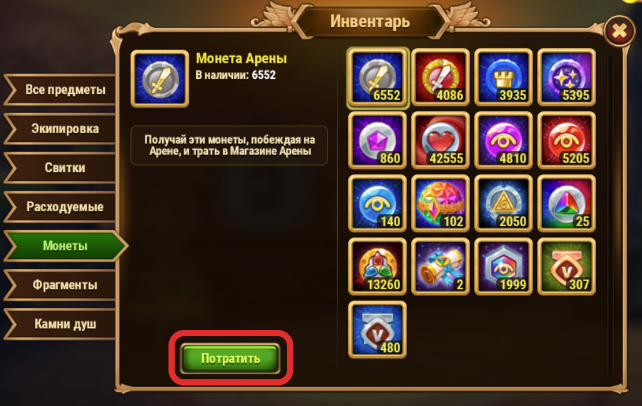Pick the blue V badge showing 480
This screenshot has height=406, width=642.
378,330
